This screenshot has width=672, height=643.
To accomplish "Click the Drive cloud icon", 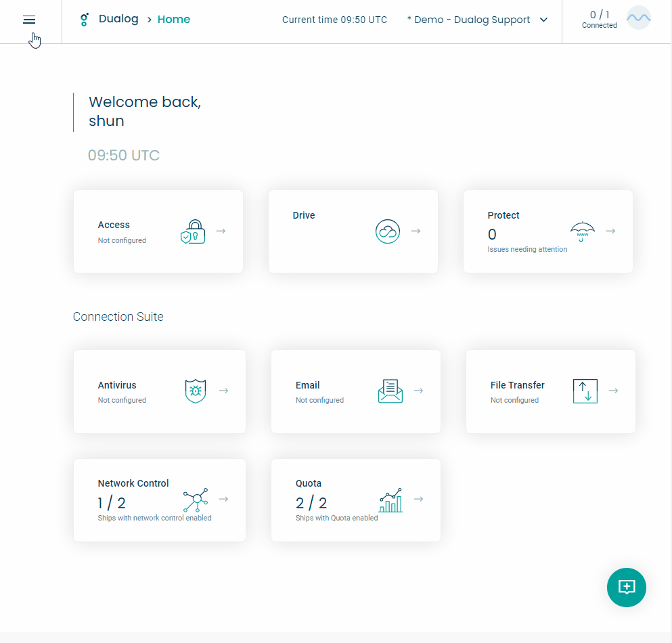I will pyautogui.click(x=387, y=231).
